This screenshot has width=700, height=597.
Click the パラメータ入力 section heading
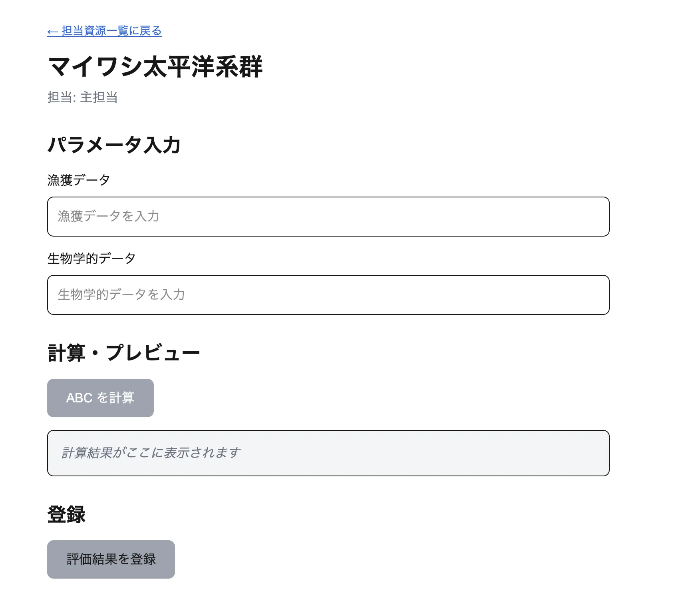115,145
